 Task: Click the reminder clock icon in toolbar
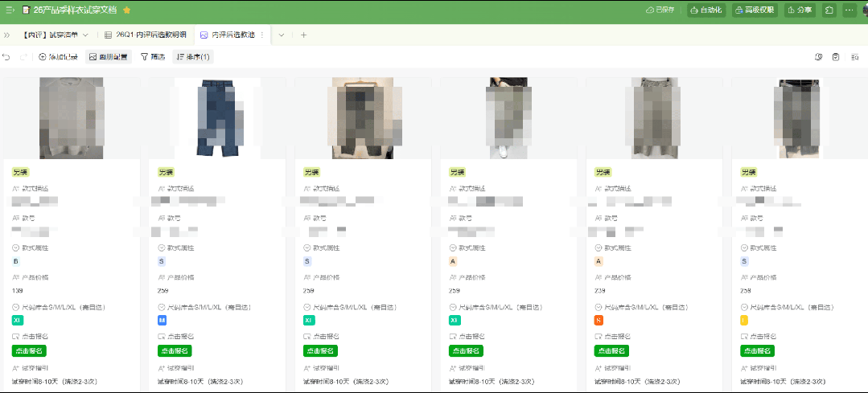pyautogui.click(x=819, y=57)
